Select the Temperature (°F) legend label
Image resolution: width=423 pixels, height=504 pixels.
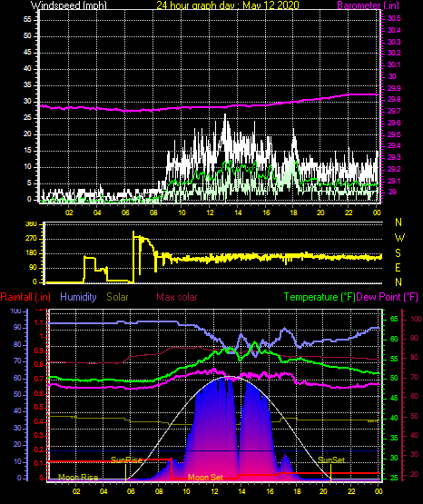tap(320, 297)
